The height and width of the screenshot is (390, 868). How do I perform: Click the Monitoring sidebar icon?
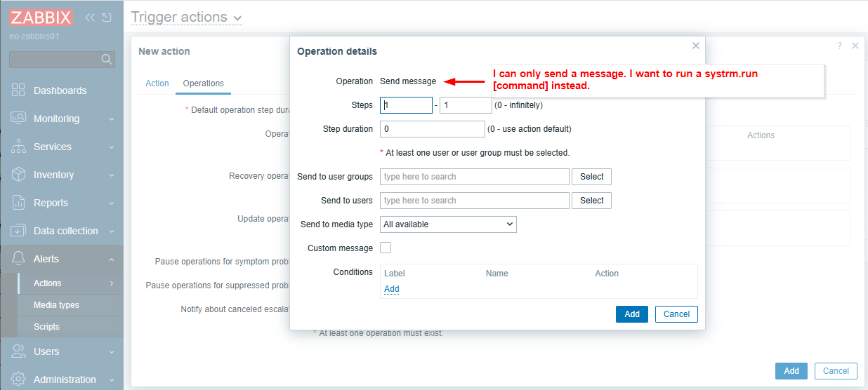(19, 119)
